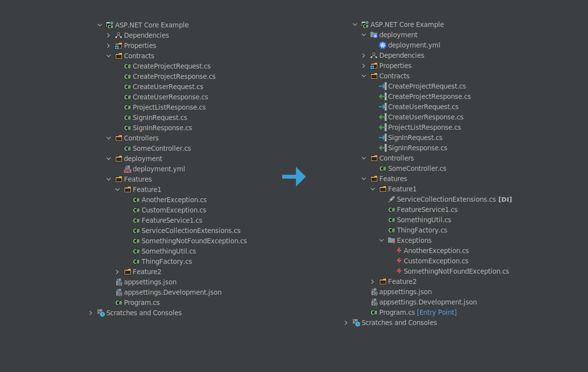Image resolution: width=588 pixels, height=372 pixels.
Task: Click the [DI] label after ServiceCollectionExtensions.cs
Action: (x=505, y=199)
